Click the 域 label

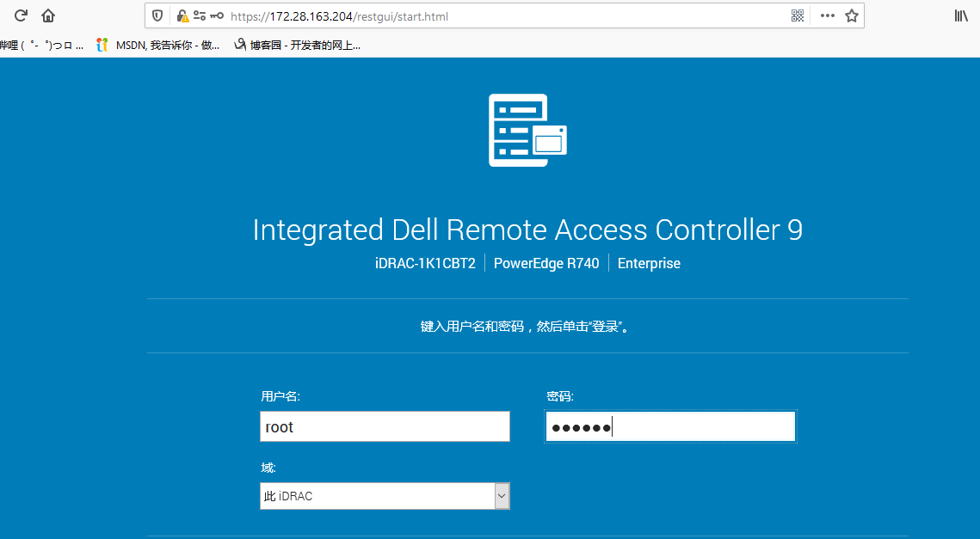pos(268,467)
